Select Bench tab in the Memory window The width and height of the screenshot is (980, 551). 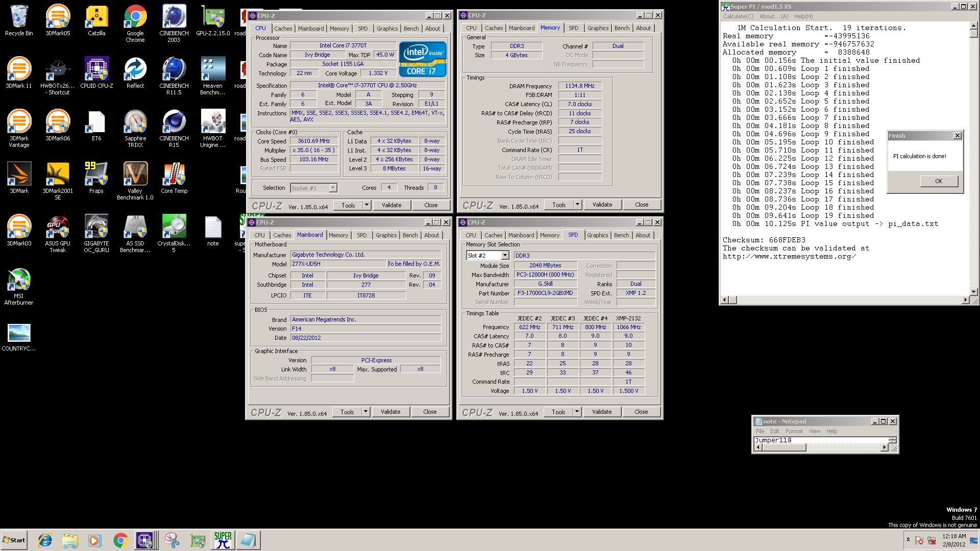pos(622,28)
